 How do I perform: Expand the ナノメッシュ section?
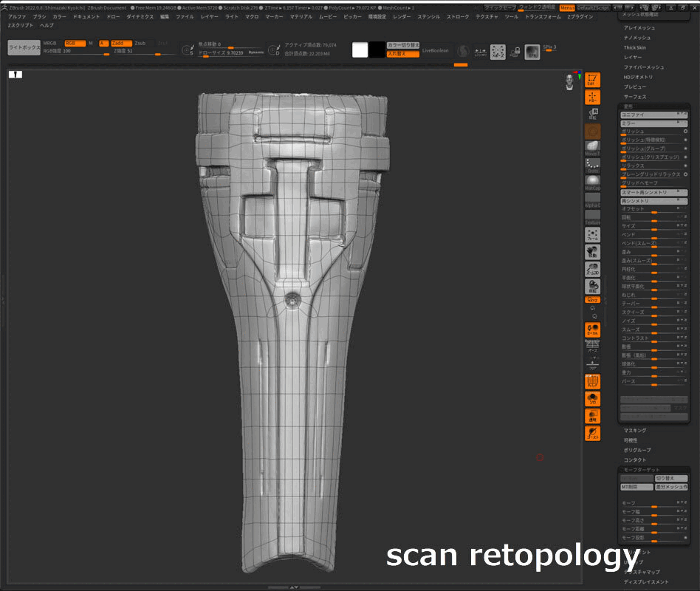(637, 38)
